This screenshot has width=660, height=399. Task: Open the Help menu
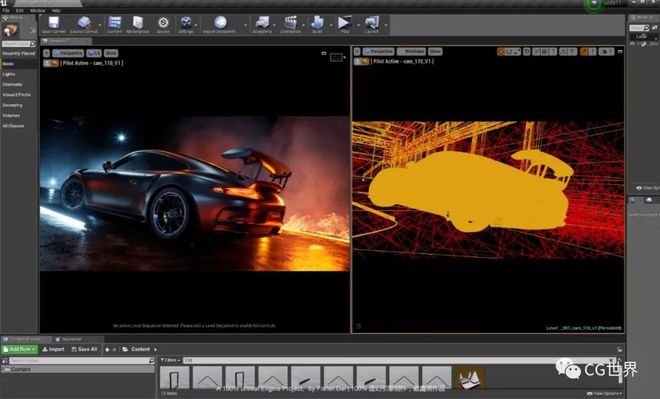[56, 10]
